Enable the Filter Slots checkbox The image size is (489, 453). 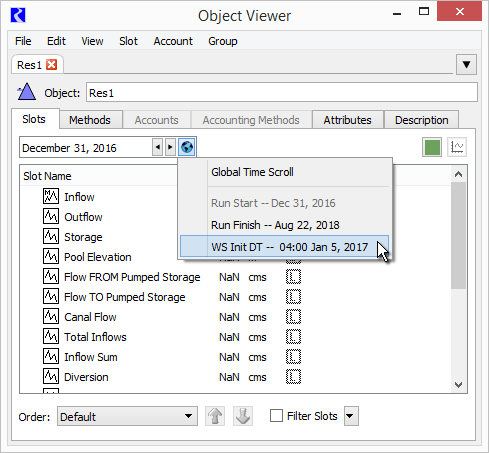coord(276,416)
